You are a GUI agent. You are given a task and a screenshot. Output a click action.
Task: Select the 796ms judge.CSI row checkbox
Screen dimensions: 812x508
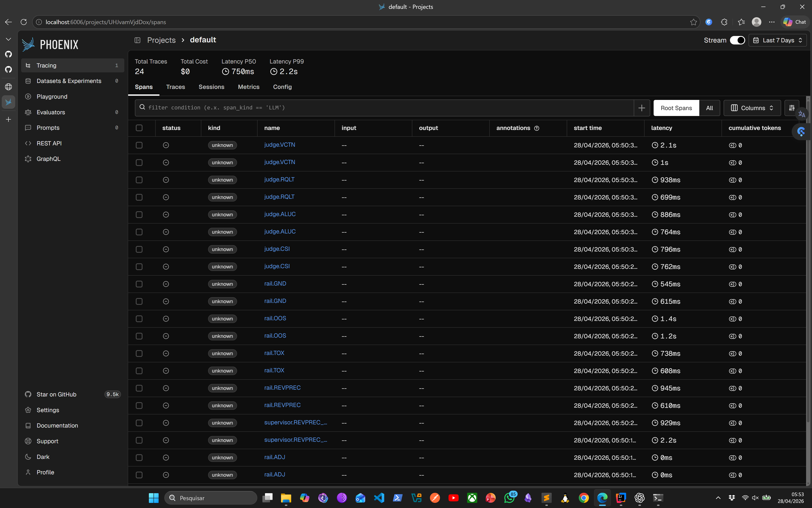139,249
